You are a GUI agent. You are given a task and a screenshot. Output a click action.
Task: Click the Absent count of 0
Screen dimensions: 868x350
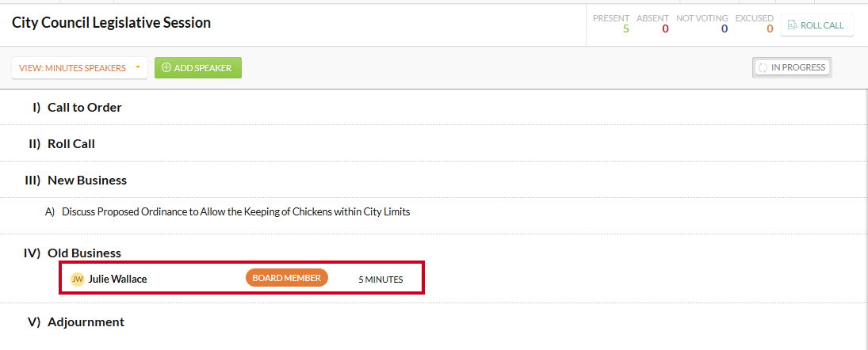pyautogui.click(x=665, y=29)
